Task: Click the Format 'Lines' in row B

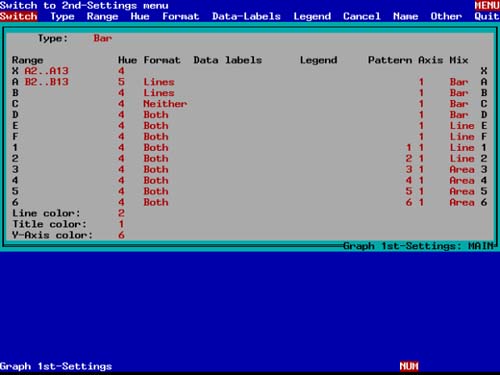Action: (x=159, y=93)
